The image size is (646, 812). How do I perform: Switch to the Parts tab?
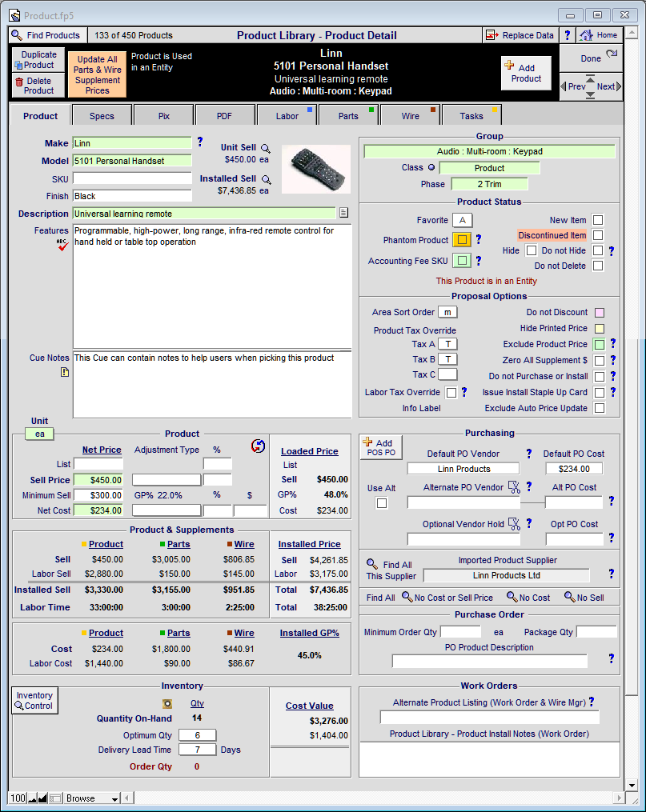click(348, 116)
